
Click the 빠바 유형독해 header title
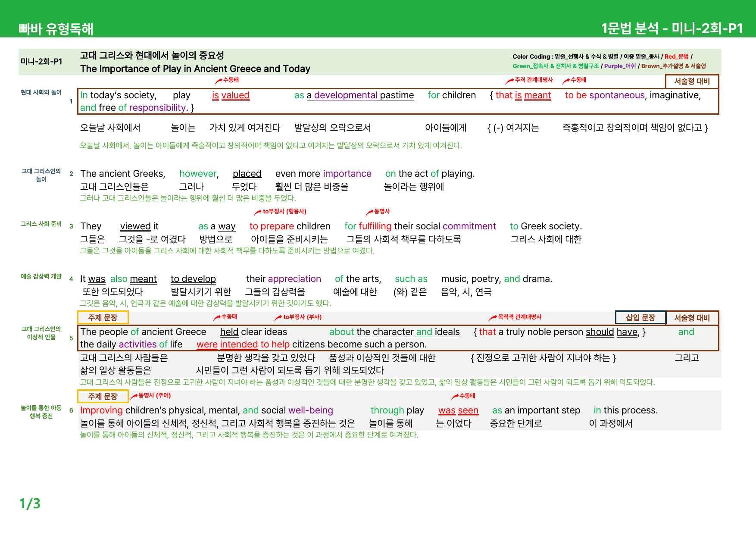coord(56,29)
